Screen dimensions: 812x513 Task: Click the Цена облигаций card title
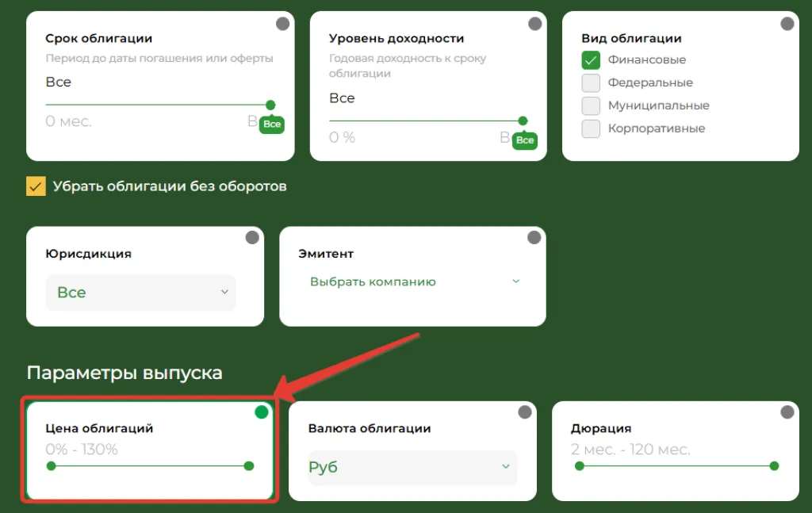[x=99, y=429]
